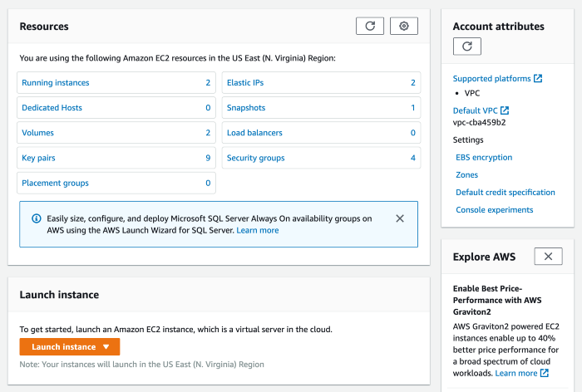582x392 pixels.
Task: Open Resources settings gear
Action: coord(404,26)
